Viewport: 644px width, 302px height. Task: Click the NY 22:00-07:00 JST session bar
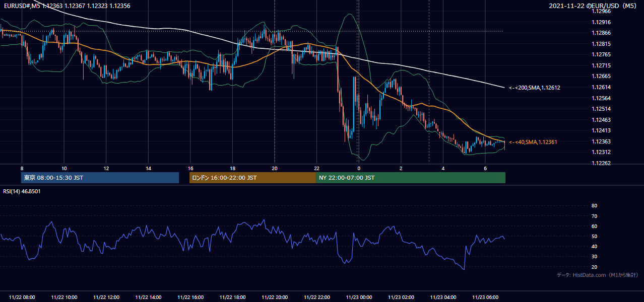[411, 178]
